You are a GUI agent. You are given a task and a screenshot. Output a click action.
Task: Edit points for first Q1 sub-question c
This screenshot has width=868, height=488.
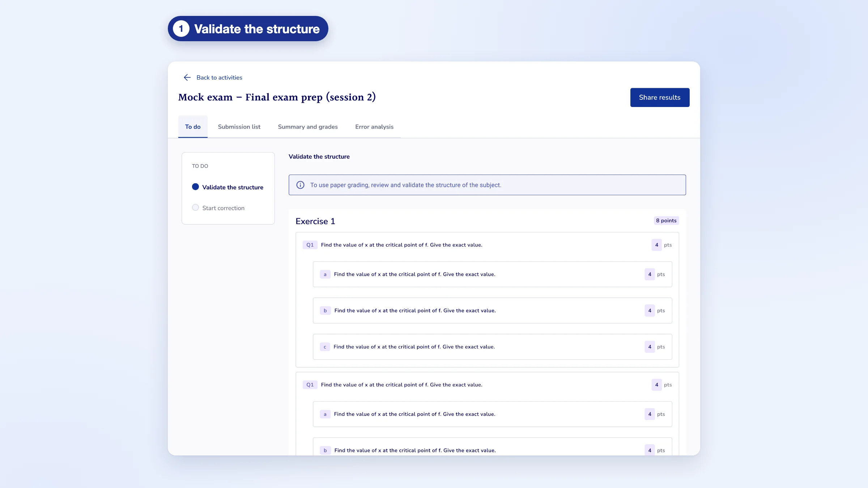(x=650, y=347)
